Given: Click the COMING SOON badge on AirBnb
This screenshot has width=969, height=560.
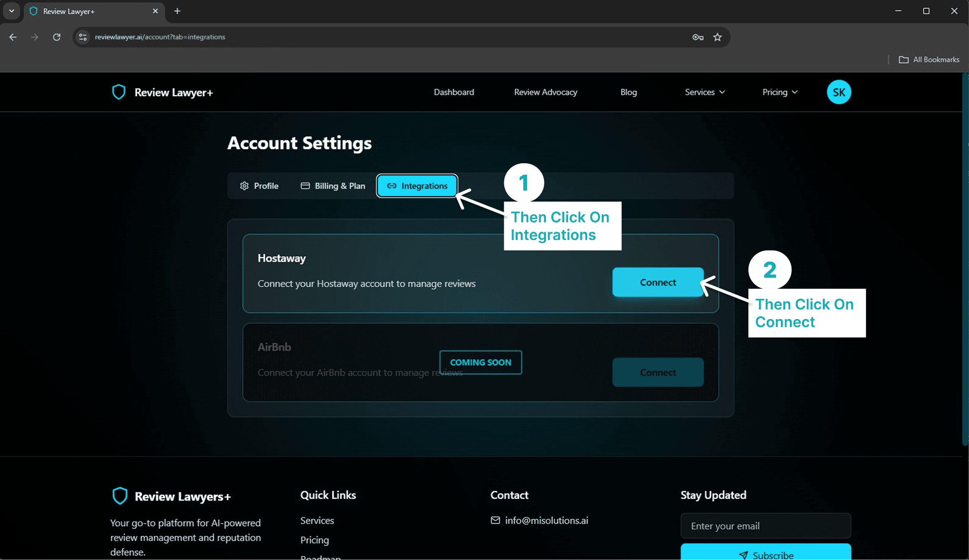Looking at the screenshot, I should coord(481,362).
